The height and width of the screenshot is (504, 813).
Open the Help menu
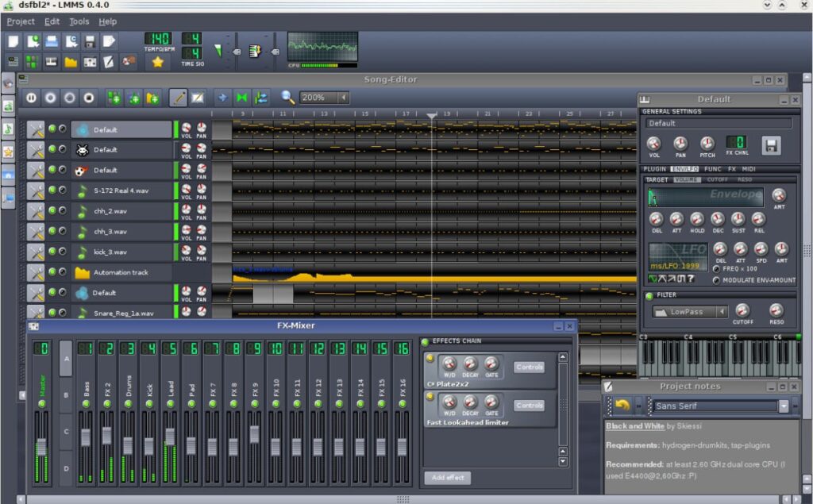[108, 21]
